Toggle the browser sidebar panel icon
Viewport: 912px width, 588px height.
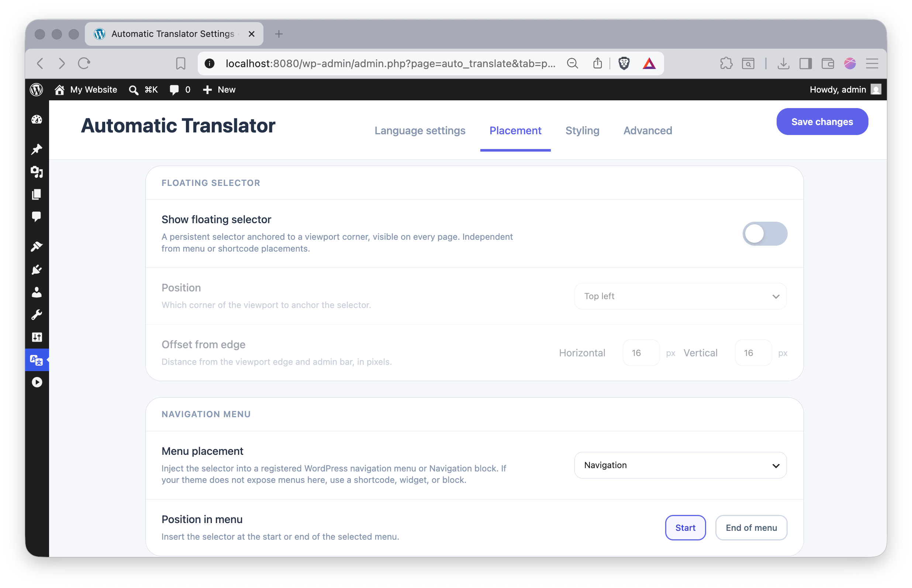(x=805, y=63)
